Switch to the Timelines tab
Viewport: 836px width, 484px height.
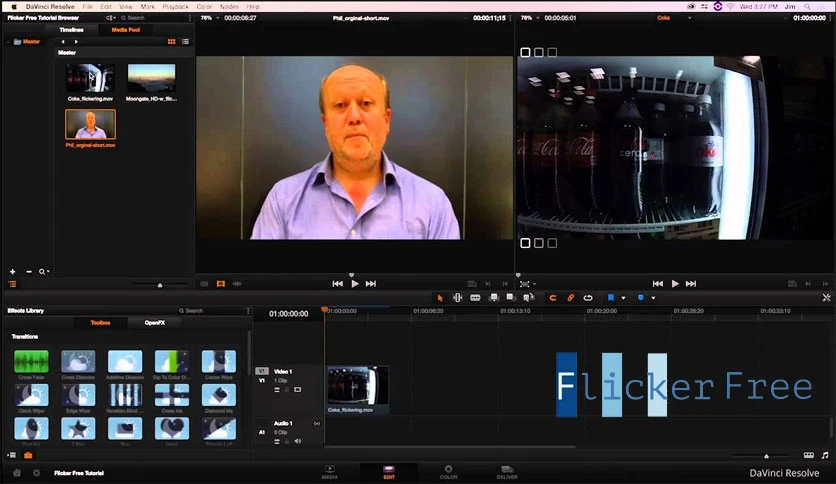coord(71,30)
